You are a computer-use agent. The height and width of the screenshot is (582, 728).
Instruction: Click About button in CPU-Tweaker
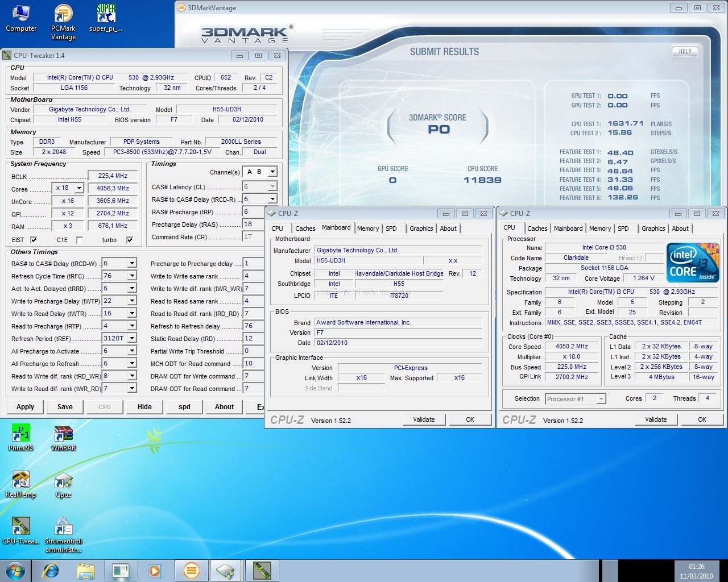[224, 407]
